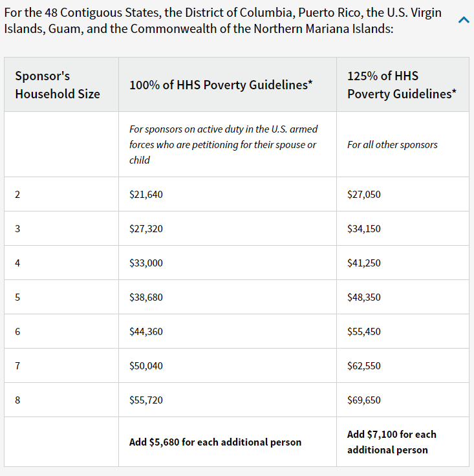Click the 'Add $7,100 for each additional person' text
This screenshot has width=474, height=476.
(x=392, y=442)
